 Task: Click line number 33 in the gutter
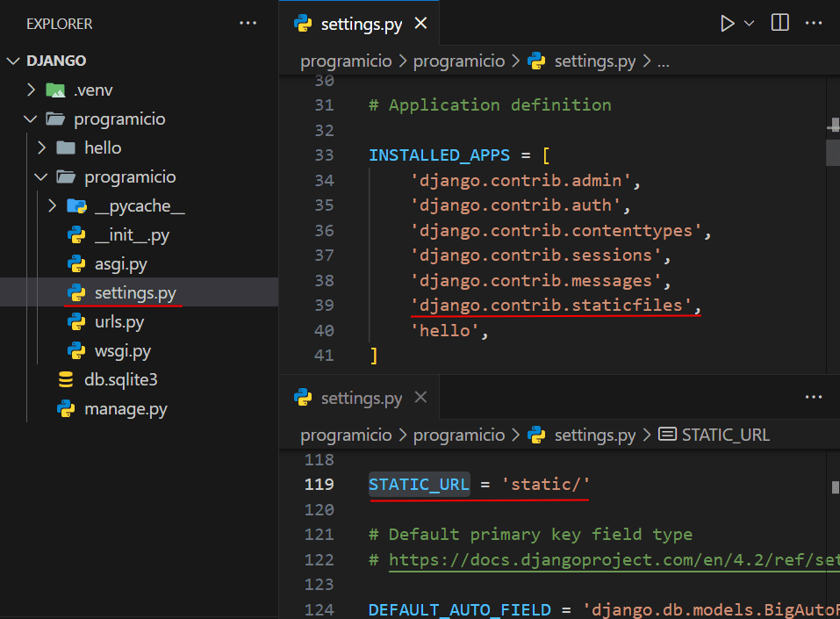[324, 155]
